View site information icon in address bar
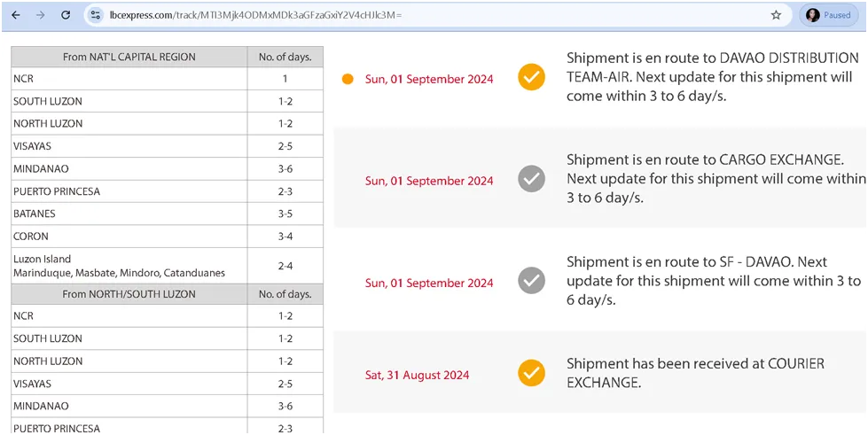Image resolution: width=868 pixels, height=435 pixels. [95, 15]
